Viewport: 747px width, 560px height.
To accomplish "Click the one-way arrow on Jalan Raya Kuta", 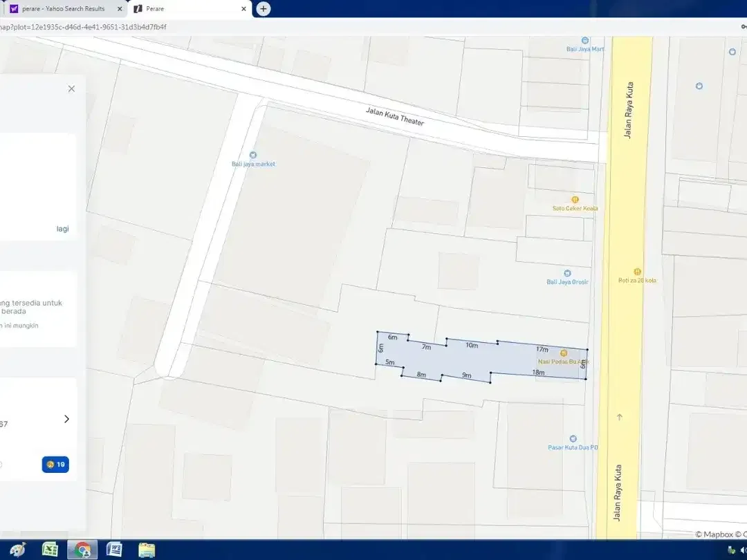I will 619,417.
